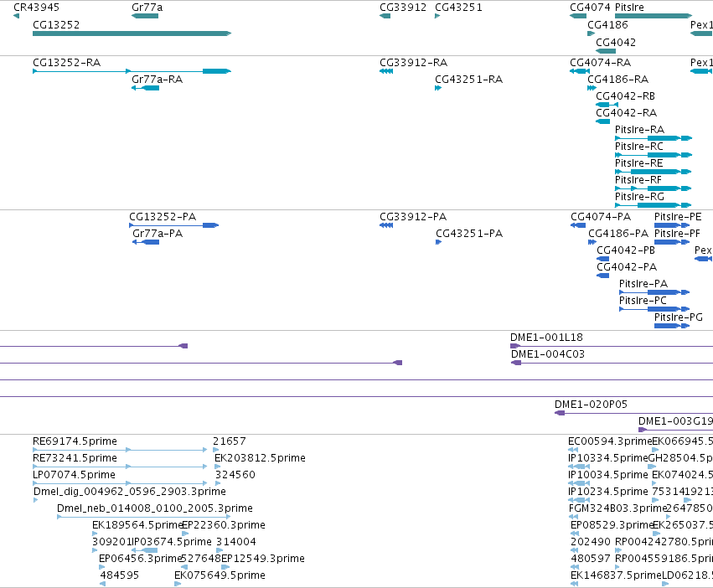The height and width of the screenshot is (588, 713).
Task: Click EST LP07074.5prime
Action: coord(120,483)
